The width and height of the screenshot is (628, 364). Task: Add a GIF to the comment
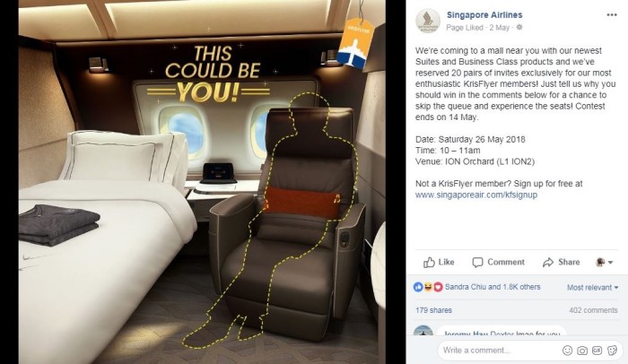tap(597, 351)
